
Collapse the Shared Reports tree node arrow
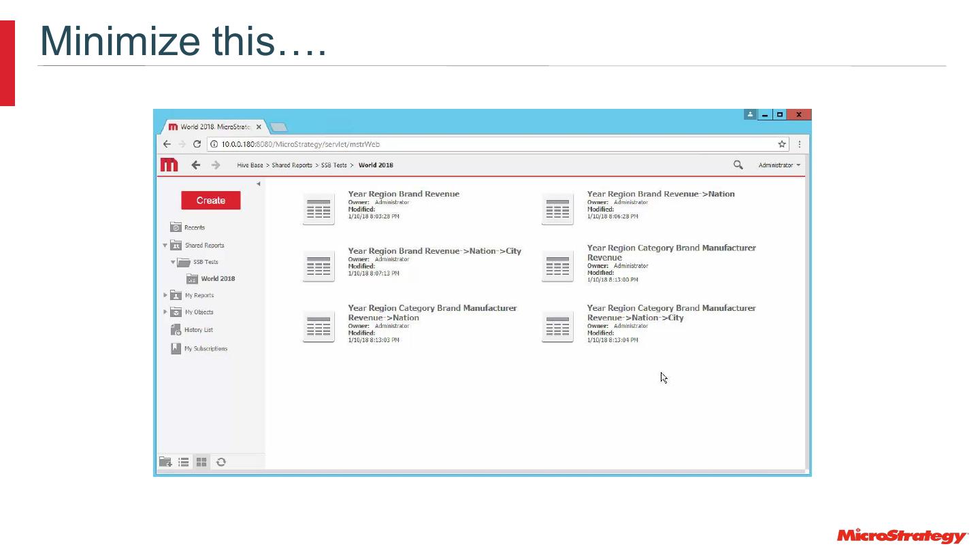click(165, 246)
